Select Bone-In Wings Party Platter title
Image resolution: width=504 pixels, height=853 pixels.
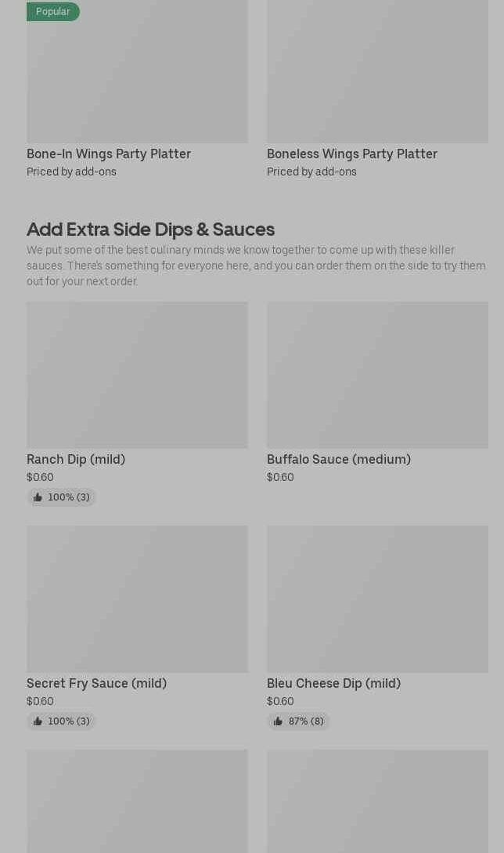109,154
